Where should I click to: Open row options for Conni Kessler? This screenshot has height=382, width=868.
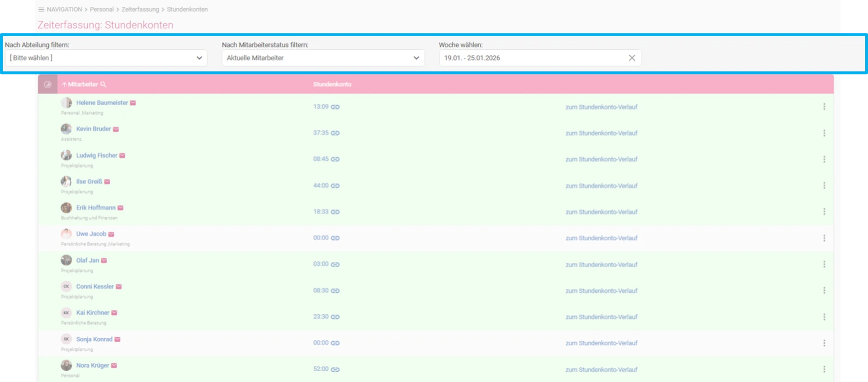pyautogui.click(x=824, y=290)
